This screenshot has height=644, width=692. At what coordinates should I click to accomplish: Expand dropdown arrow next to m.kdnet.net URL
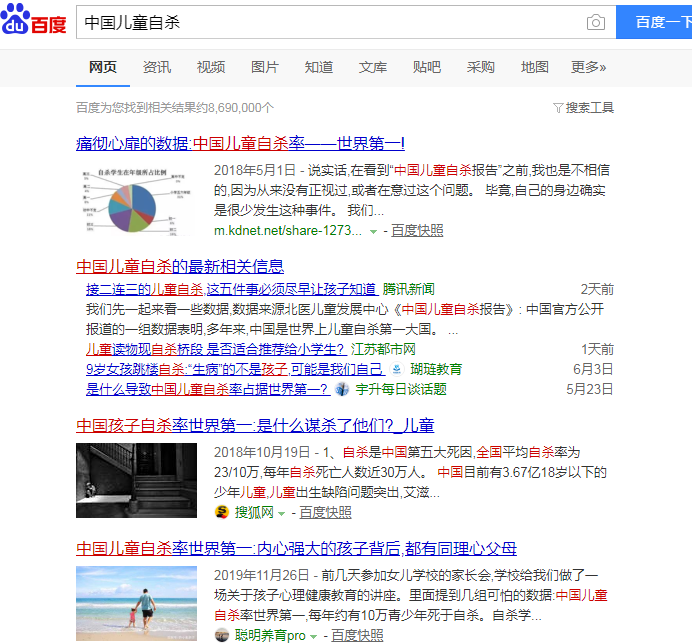point(373,231)
